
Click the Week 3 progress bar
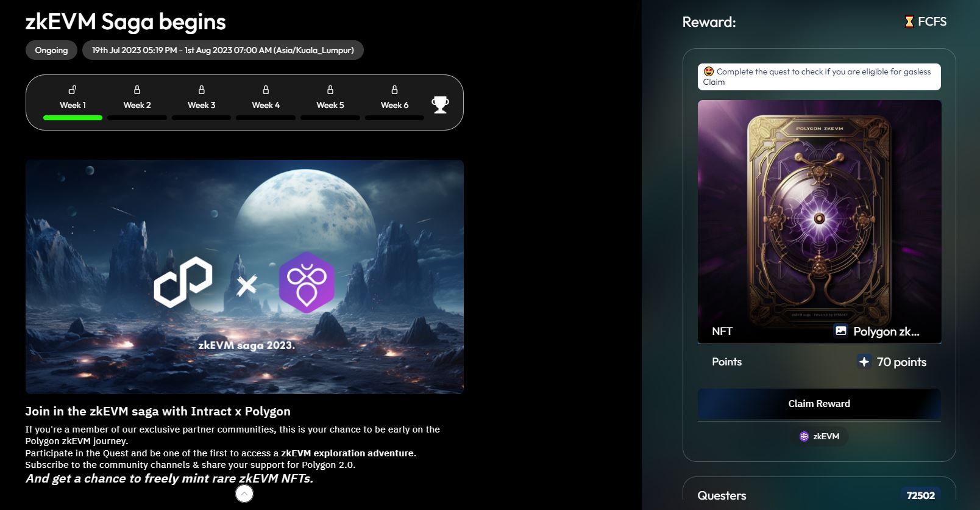tap(201, 118)
